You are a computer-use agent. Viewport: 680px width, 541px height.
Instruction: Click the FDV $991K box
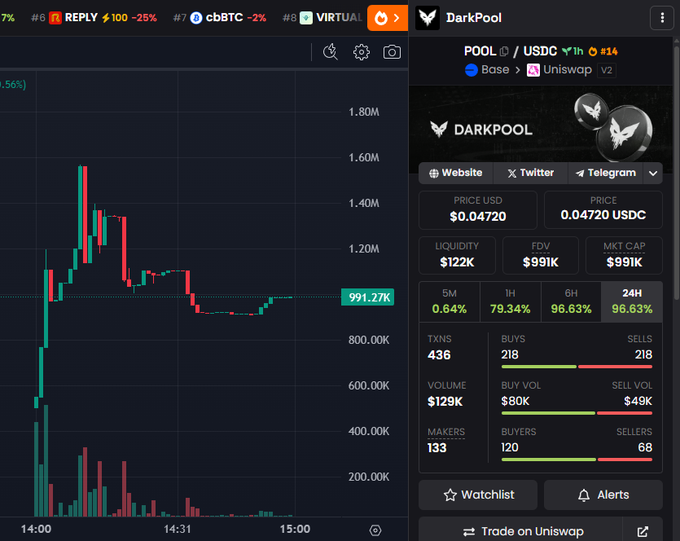(x=540, y=256)
